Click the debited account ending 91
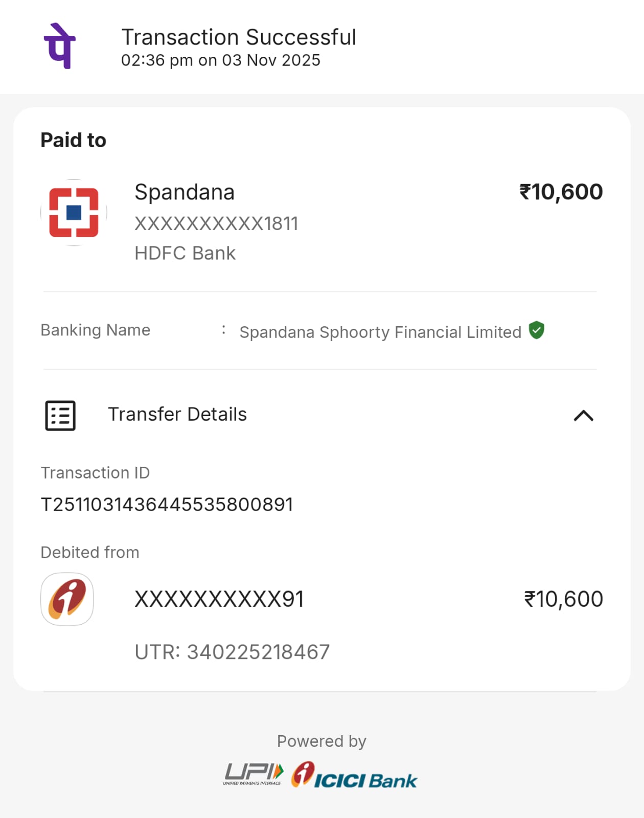Screen dimensions: 644x818 pyautogui.click(x=219, y=599)
